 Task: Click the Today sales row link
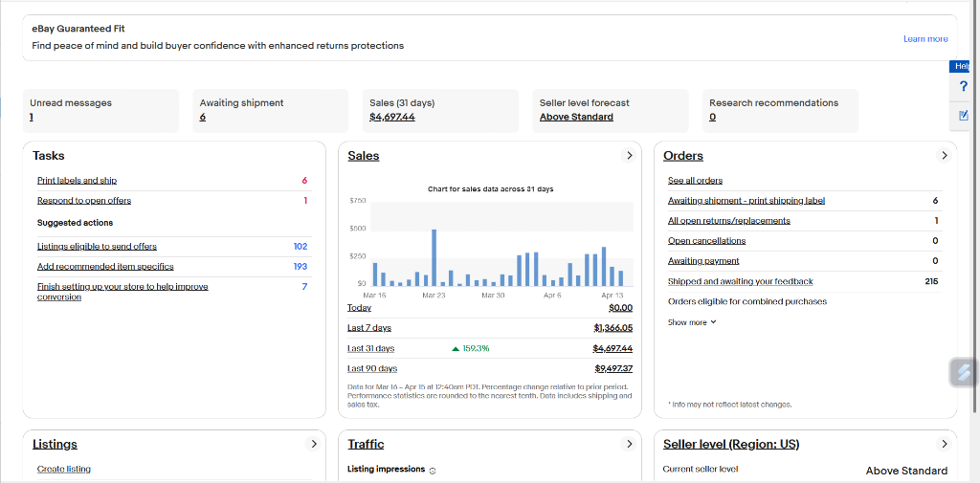coord(360,308)
